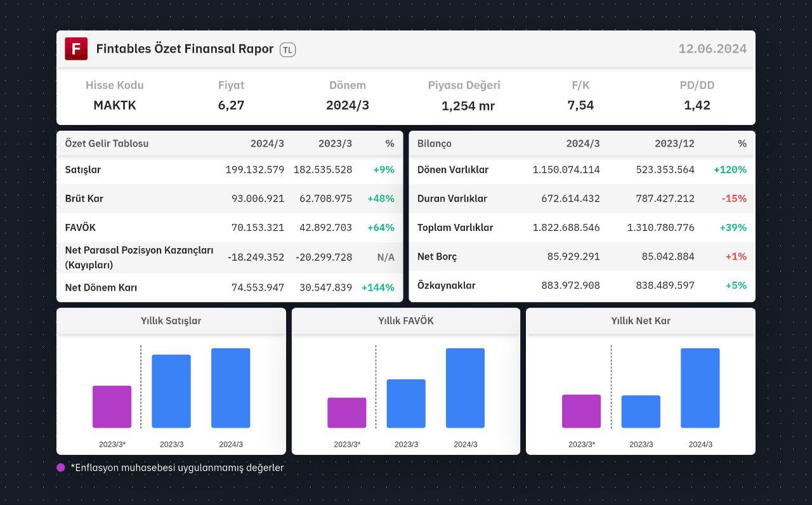Click the Piyasa Değeri 1,254 mr value
This screenshot has width=812, height=505.
coord(468,106)
